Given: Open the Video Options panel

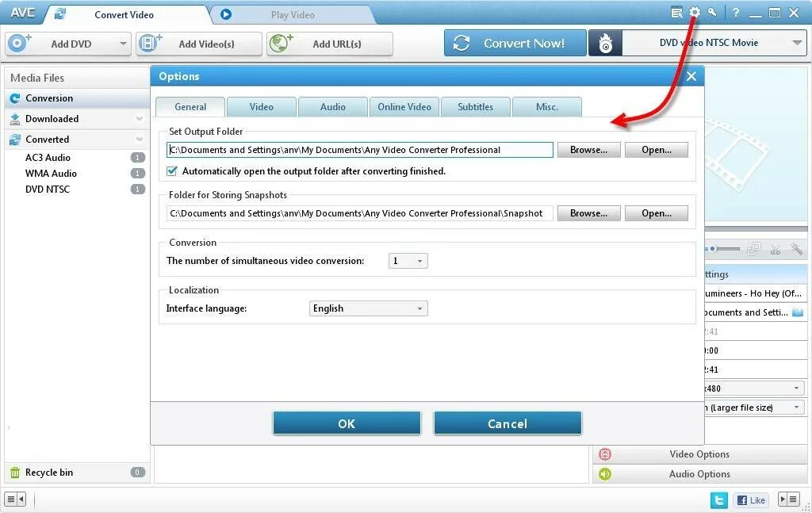Looking at the screenshot, I should pyautogui.click(x=699, y=454).
